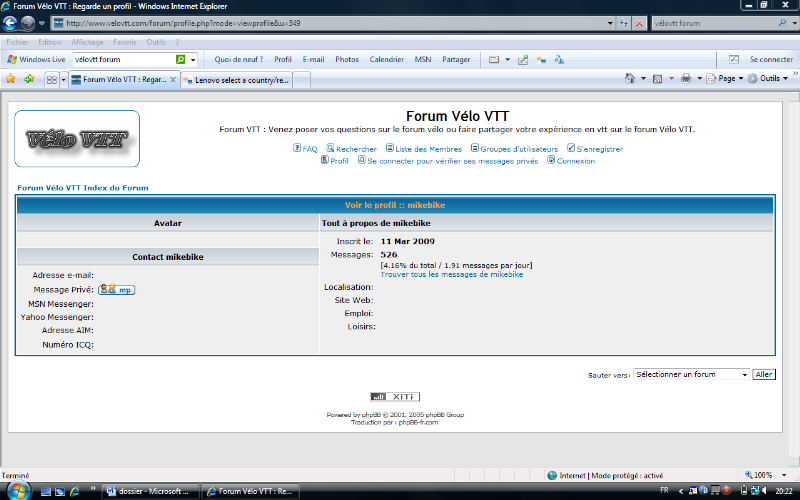800x500 pixels.
Task: Click the Add to Favorites star-plus icon
Action: pyautogui.click(x=29, y=79)
